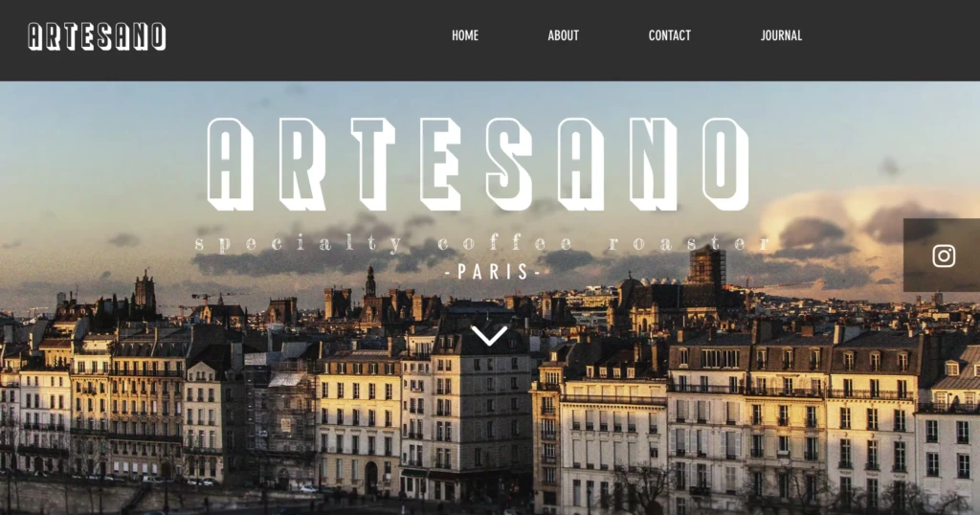Screen dimensions: 980x515
Task: Go to the HOME page
Action: pyautogui.click(x=465, y=35)
